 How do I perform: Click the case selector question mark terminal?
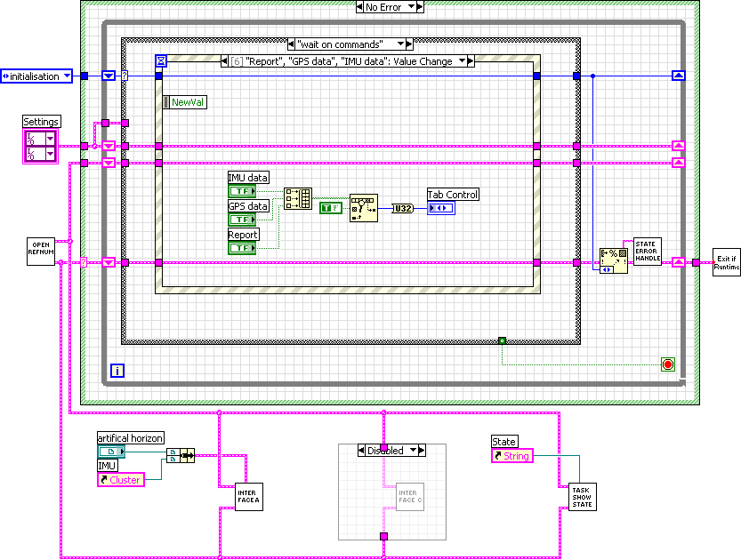click(x=125, y=76)
